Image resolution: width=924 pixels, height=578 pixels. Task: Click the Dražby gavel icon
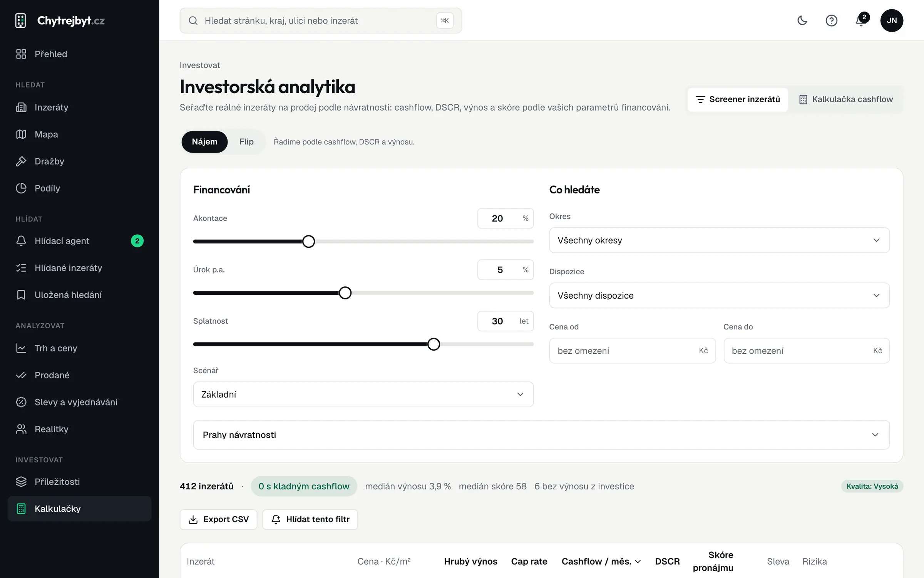pyautogui.click(x=21, y=161)
